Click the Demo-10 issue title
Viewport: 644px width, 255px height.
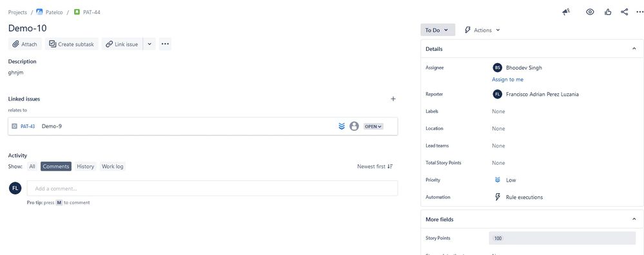coord(28,28)
